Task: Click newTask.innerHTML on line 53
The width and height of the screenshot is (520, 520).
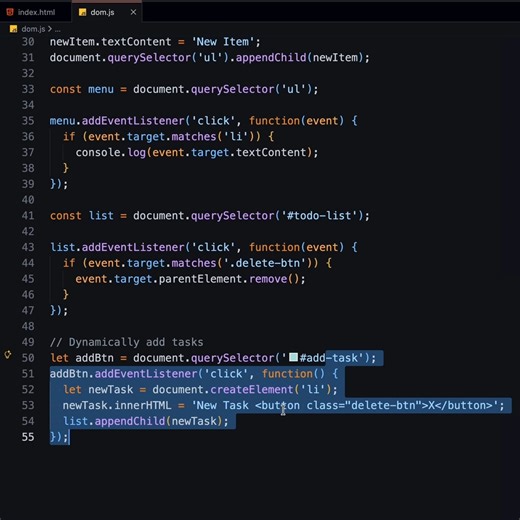Action: tap(117, 406)
